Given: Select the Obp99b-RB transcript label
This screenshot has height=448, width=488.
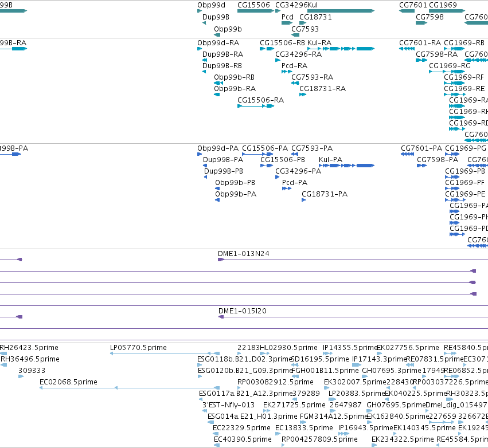Looking at the screenshot, I should pos(234,77).
